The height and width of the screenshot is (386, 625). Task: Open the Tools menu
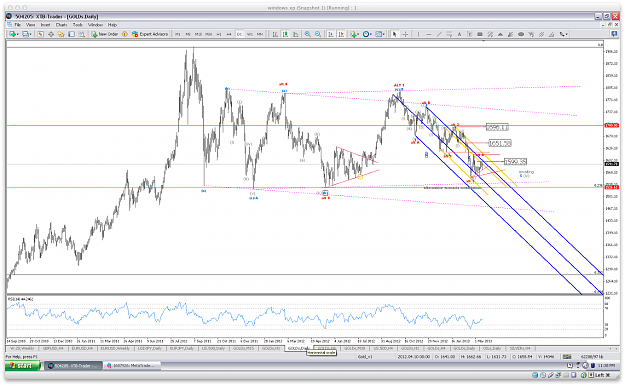[x=77, y=25]
